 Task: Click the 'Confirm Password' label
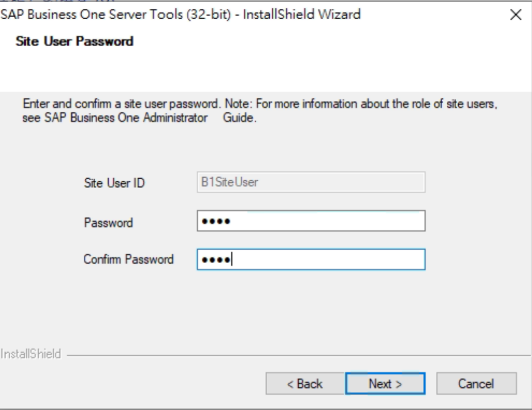pos(129,259)
